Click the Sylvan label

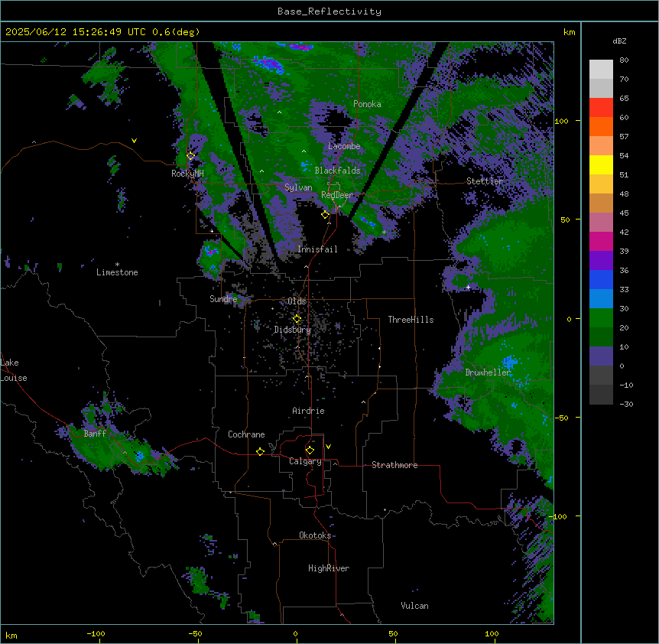tap(298, 187)
